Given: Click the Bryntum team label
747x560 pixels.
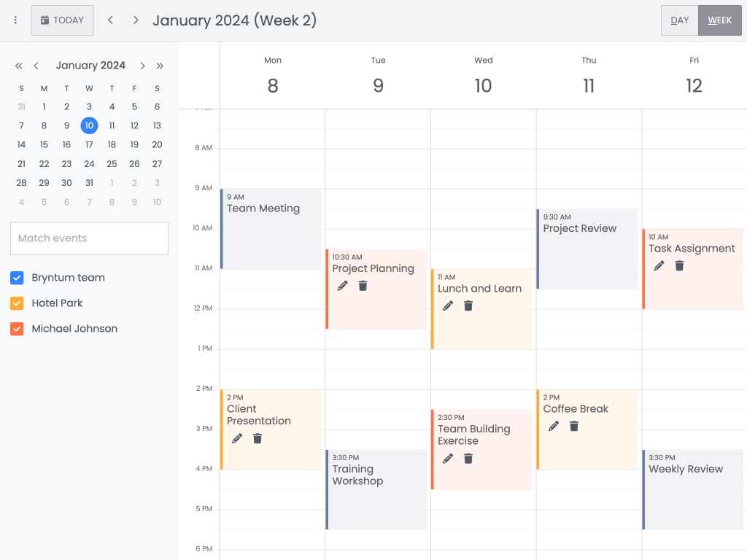Looking at the screenshot, I should pyautogui.click(x=68, y=278).
